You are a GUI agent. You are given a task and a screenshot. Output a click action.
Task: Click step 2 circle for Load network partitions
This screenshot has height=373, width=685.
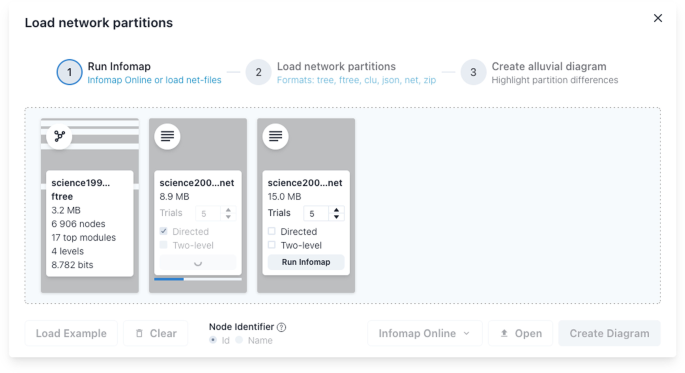(x=258, y=72)
